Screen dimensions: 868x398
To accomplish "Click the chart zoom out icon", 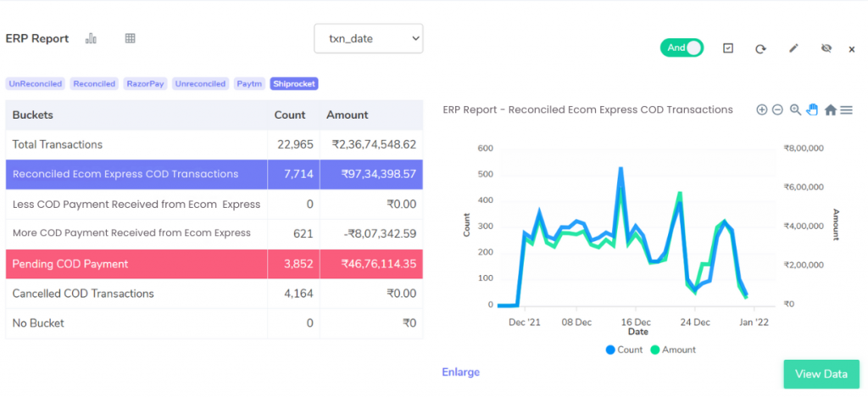I will click(777, 109).
